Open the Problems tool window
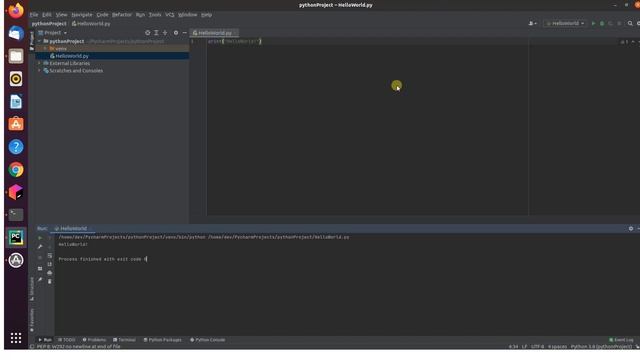Screen dimensions: 640x360 94,340
